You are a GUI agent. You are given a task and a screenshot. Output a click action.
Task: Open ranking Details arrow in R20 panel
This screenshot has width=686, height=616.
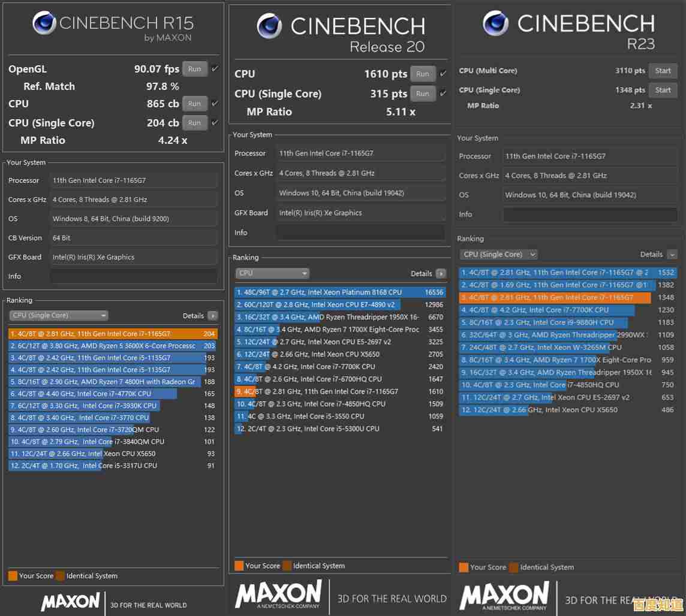pos(441,273)
